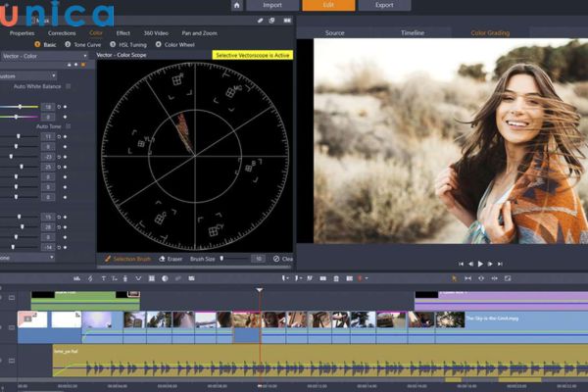Click the V-shaped icon in the timeline toolbar
This screenshot has width=588, height=392.
coord(138,278)
